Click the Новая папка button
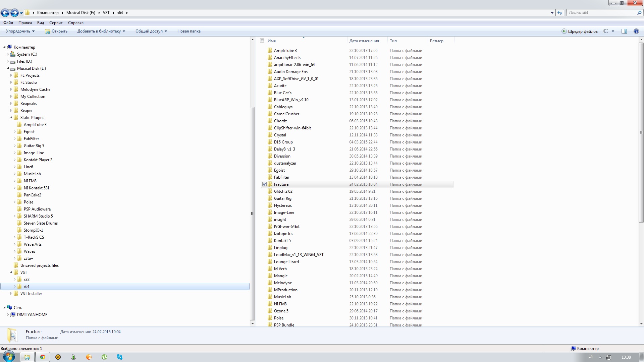The width and height of the screenshot is (644, 362). click(x=189, y=31)
